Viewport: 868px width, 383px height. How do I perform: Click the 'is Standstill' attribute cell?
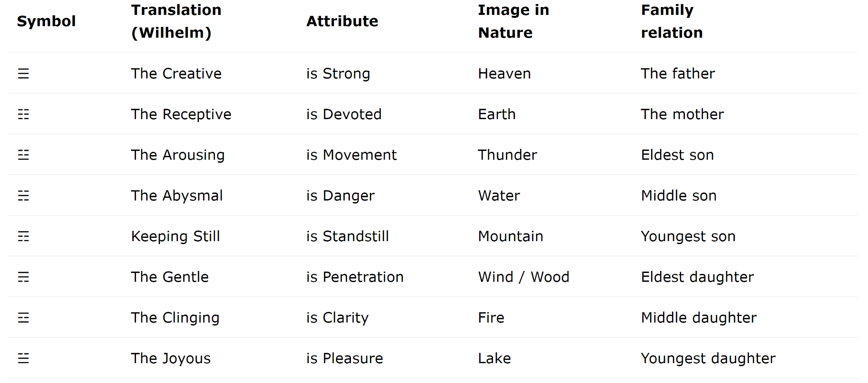pyautogui.click(x=348, y=236)
